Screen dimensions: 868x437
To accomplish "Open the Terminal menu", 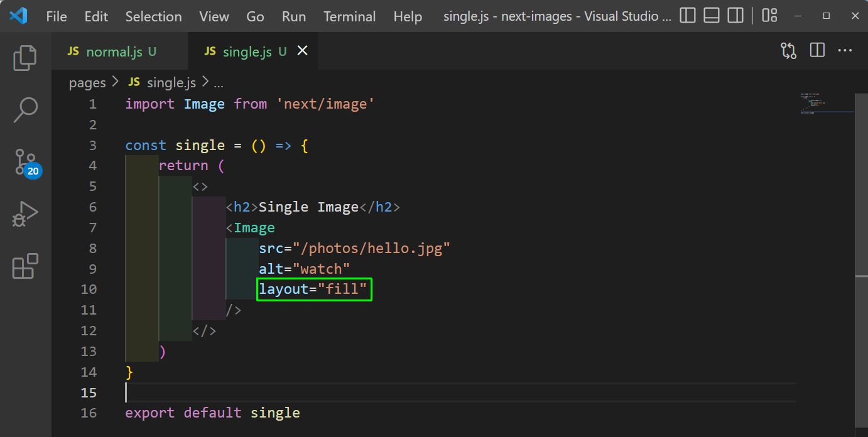I will [x=350, y=16].
